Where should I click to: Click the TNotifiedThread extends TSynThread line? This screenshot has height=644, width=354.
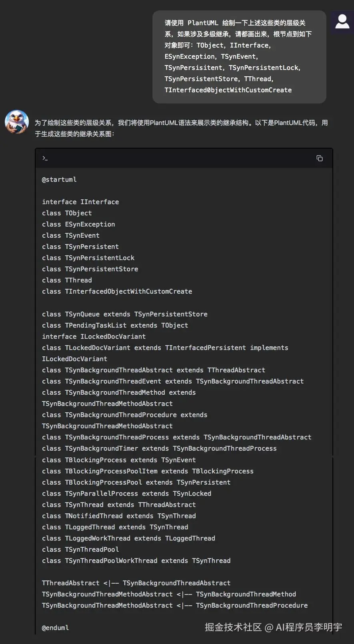(x=119, y=516)
